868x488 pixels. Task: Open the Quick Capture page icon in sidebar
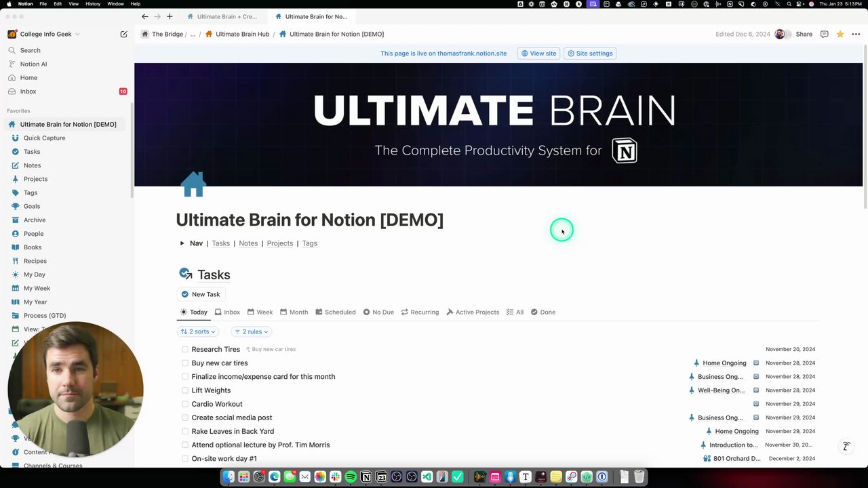pos(16,138)
